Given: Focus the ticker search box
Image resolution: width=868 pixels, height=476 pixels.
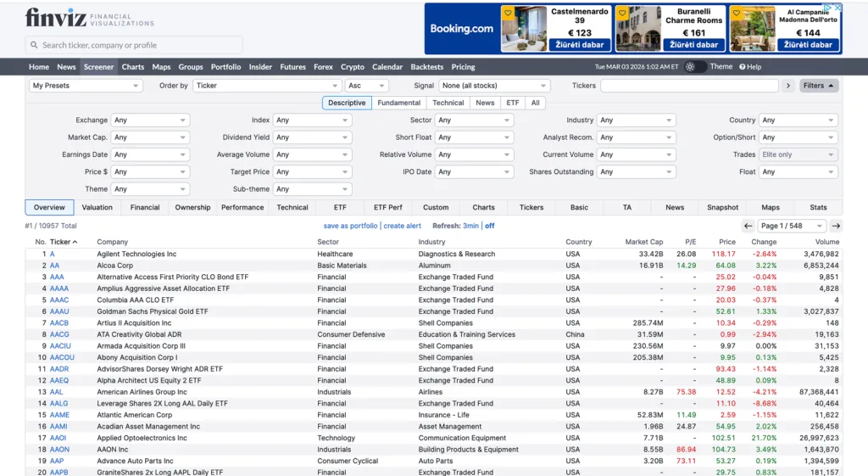Looking at the screenshot, I should (x=134, y=45).
